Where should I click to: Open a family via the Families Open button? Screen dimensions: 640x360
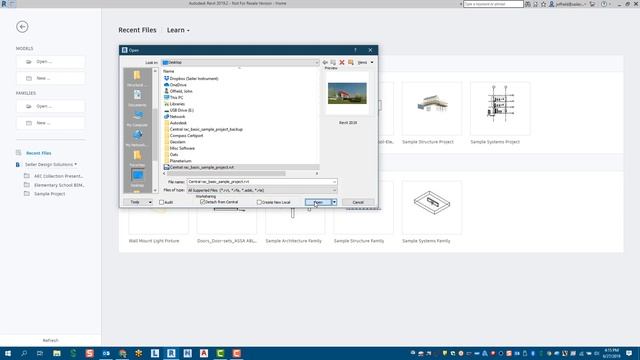point(51,106)
